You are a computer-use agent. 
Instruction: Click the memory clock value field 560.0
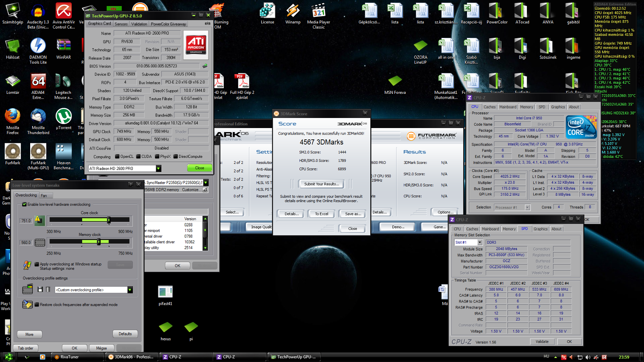(x=26, y=242)
